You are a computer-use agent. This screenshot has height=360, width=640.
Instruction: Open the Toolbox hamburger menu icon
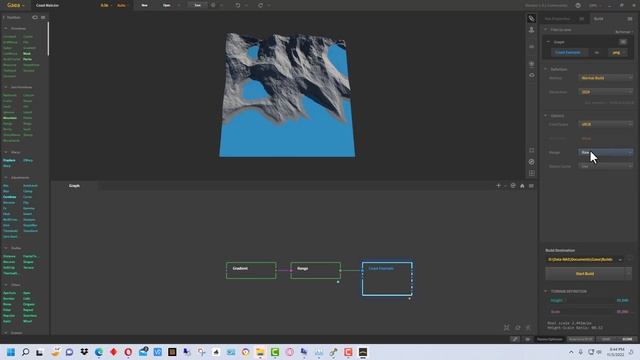coord(43,17)
